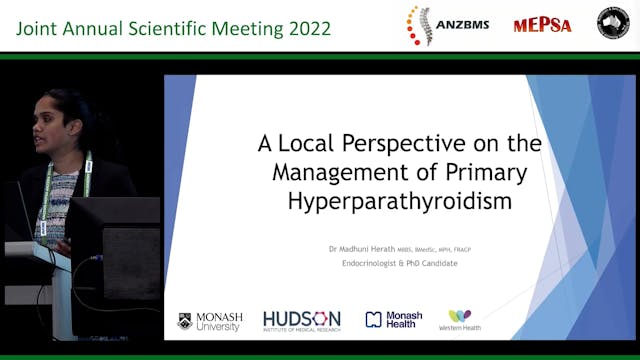Click the Western Health caption text
640x360 pixels.
(460, 327)
